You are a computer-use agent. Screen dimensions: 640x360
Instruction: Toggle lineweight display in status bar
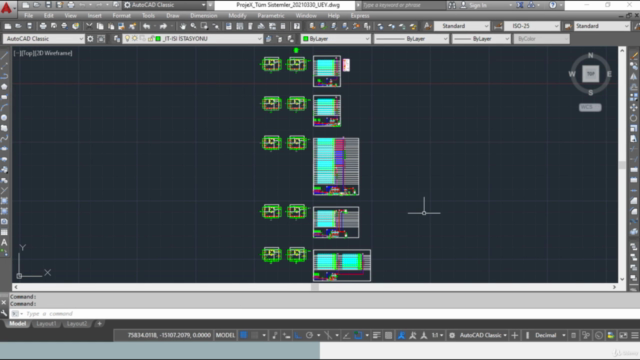tap(376, 335)
